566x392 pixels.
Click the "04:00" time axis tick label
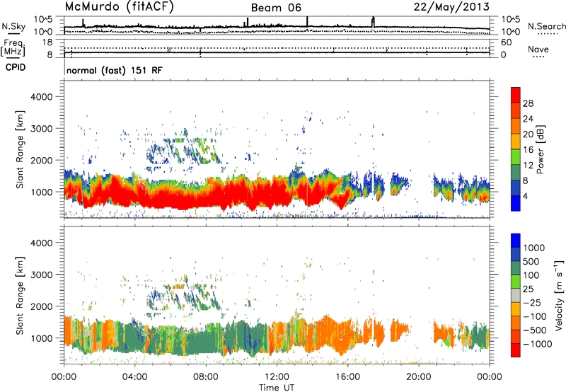click(x=134, y=377)
